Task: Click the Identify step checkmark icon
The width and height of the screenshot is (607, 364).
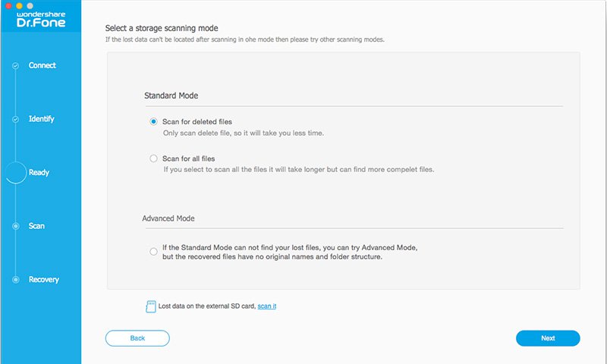Action: [15, 120]
